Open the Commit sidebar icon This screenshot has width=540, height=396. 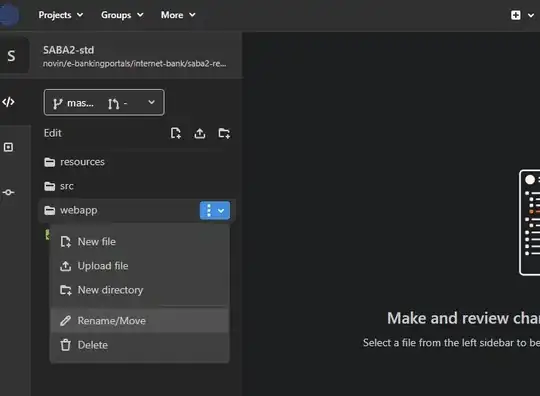(9, 192)
